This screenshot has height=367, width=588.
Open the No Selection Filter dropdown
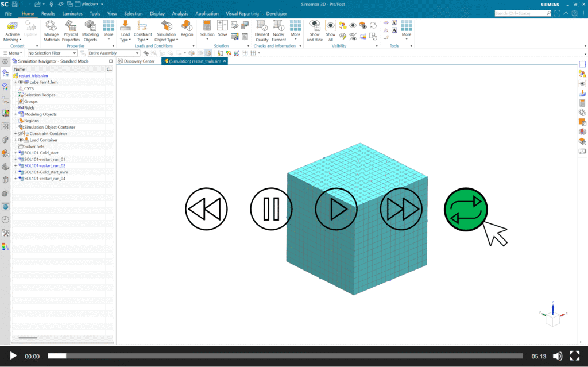pos(52,53)
